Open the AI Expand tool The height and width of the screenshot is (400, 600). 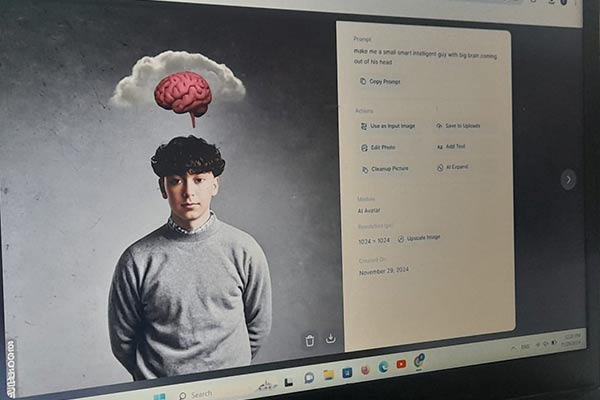point(453,167)
